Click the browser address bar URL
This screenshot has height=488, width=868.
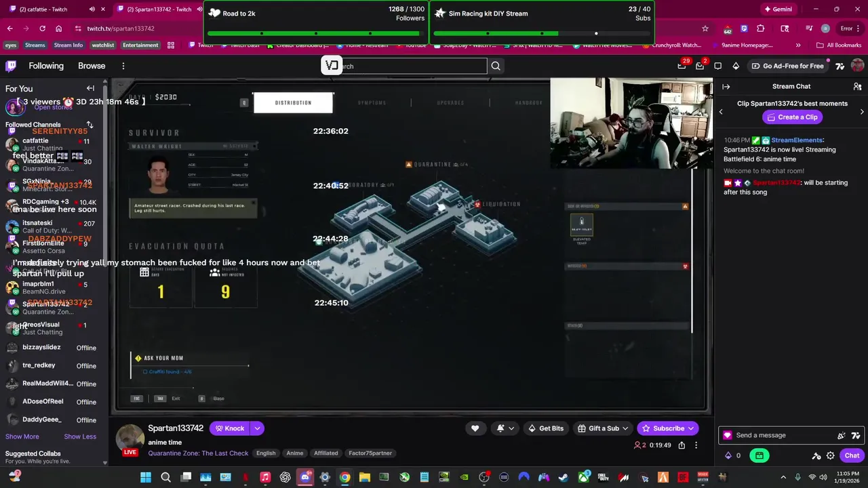pos(121,28)
